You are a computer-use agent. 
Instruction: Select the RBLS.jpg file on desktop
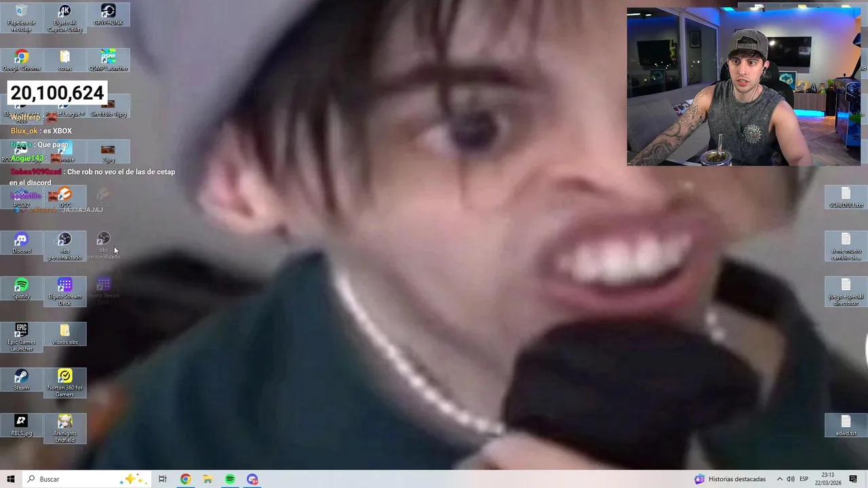click(x=22, y=426)
